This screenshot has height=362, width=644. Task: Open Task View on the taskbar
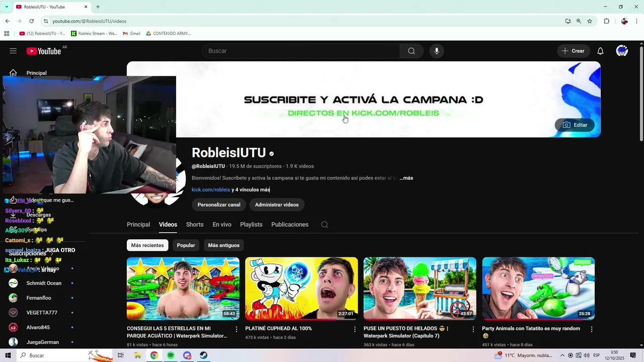point(121,355)
